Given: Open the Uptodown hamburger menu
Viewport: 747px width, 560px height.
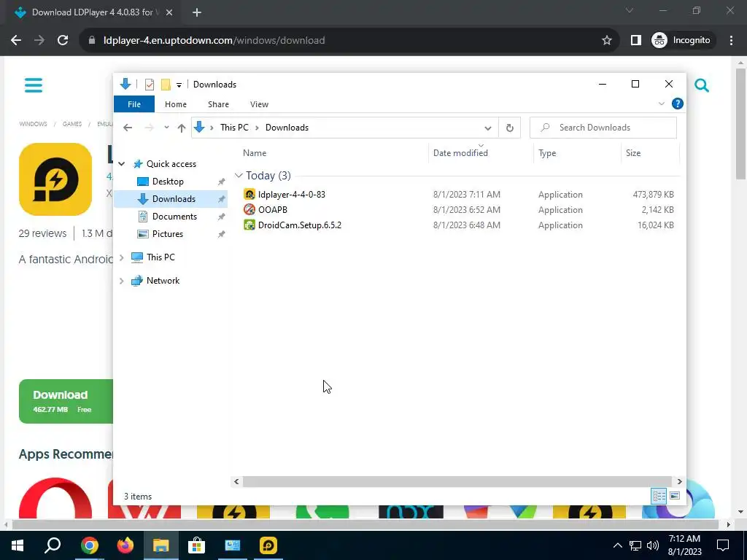Looking at the screenshot, I should coord(34,85).
